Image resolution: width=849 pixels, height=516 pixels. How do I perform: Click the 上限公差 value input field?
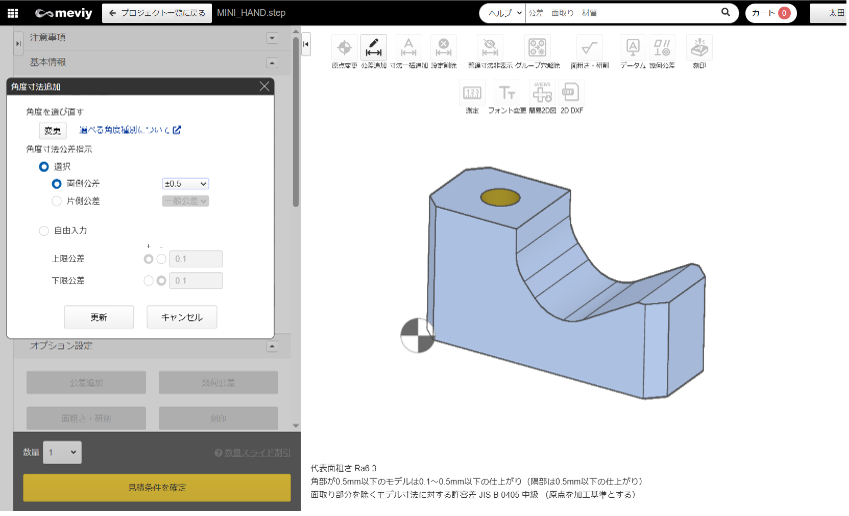(196, 259)
